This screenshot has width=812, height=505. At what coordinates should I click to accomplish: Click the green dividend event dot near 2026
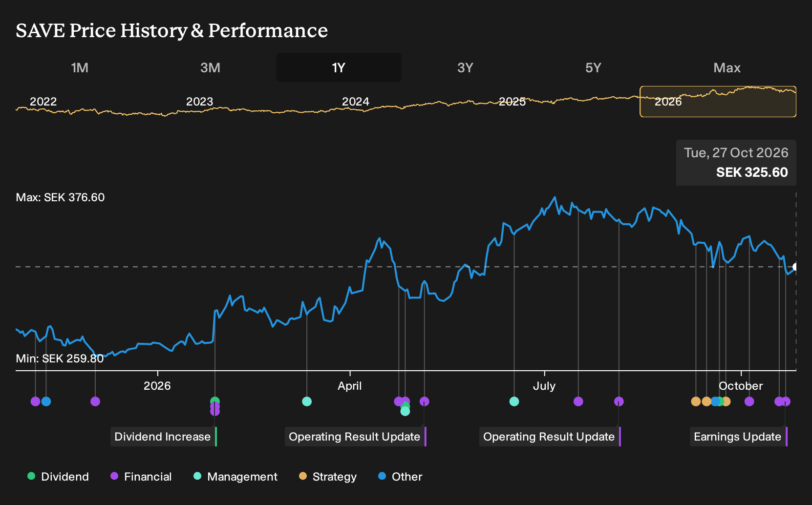[215, 401]
